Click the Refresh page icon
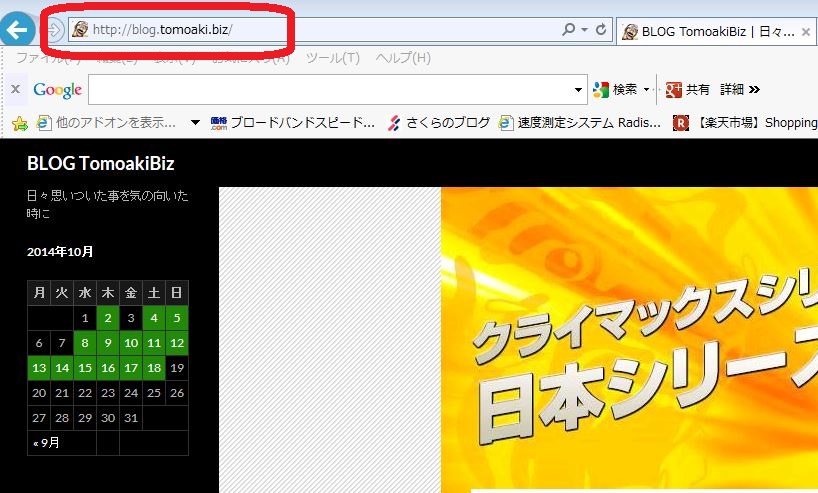Image resolution: width=818 pixels, height=493 pixels. point(602,30)
